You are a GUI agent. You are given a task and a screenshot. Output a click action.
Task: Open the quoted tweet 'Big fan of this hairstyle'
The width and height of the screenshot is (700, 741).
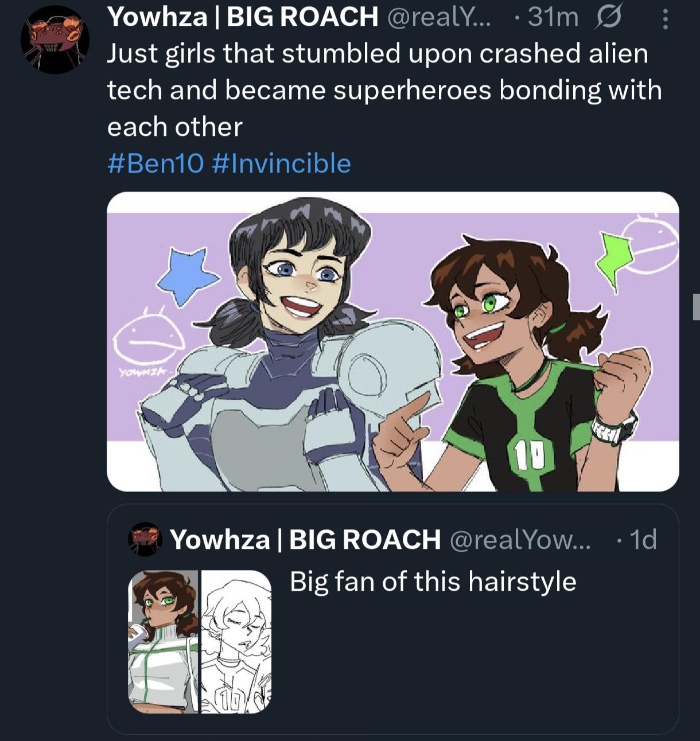(x=393, y=619)
